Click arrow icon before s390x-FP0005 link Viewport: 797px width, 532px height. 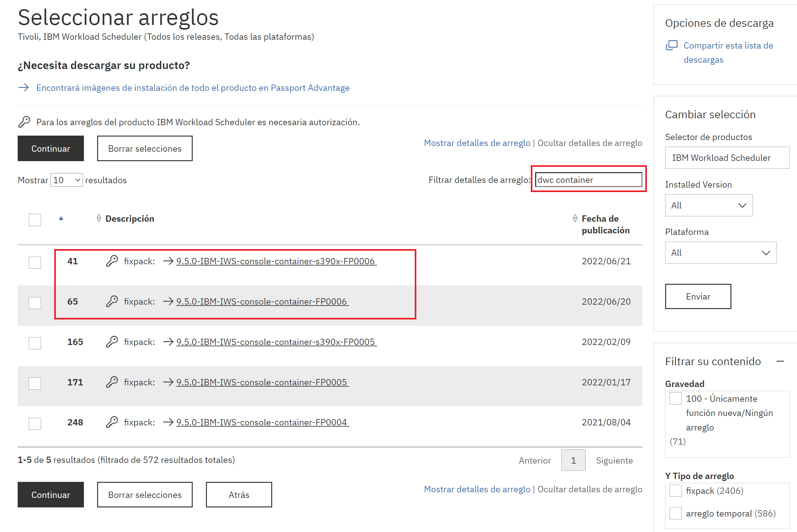168,342
